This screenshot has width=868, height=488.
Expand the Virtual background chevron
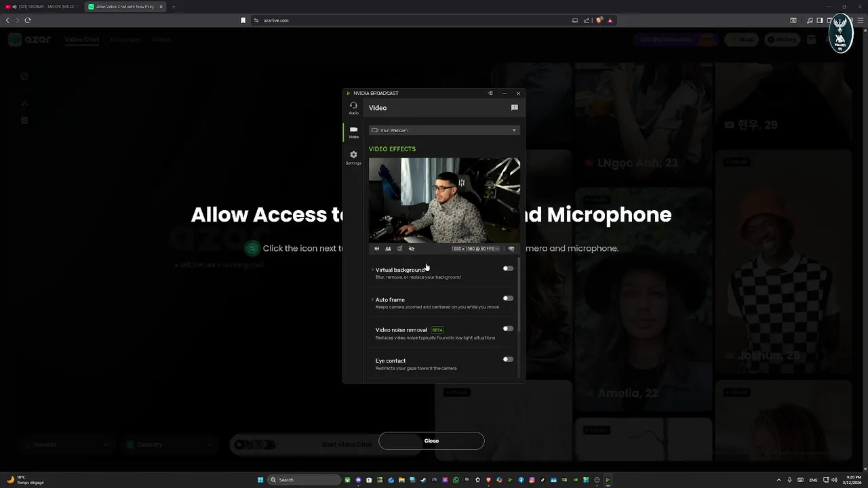point(372,270)
